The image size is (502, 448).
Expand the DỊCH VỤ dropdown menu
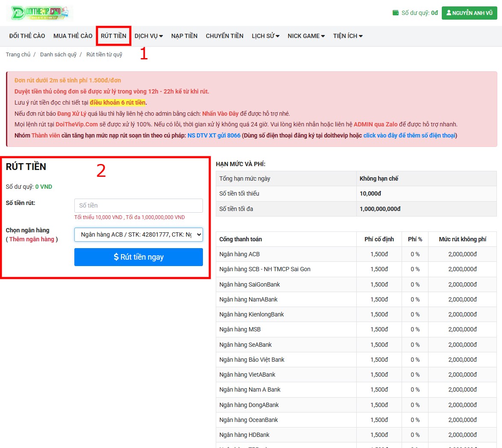[149, 36]
